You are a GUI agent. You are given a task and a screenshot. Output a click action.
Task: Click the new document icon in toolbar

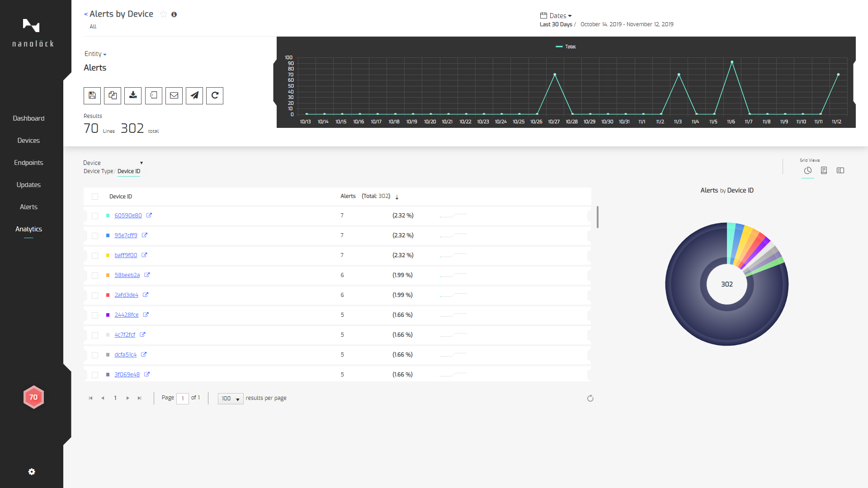coord(154,95)
